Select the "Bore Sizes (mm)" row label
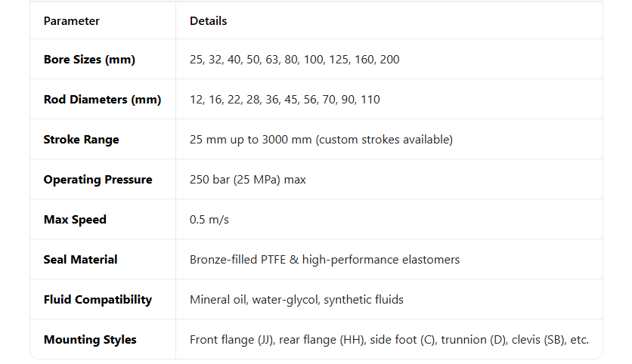This screenshot has width=632, height=364. 89,60
